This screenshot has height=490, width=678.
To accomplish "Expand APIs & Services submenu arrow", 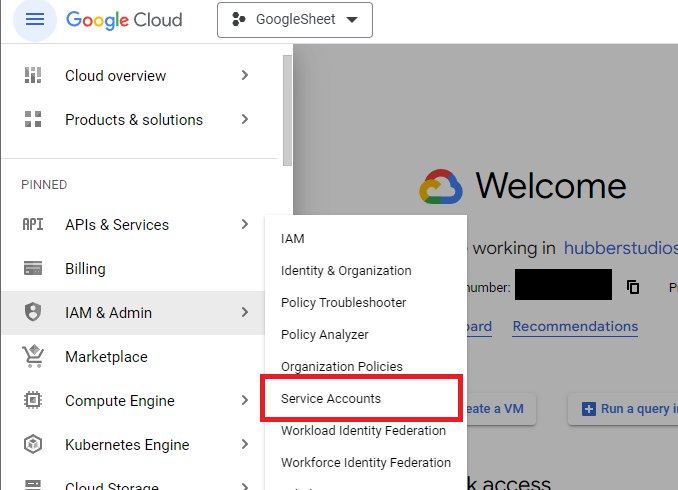I will coord(245,224).
